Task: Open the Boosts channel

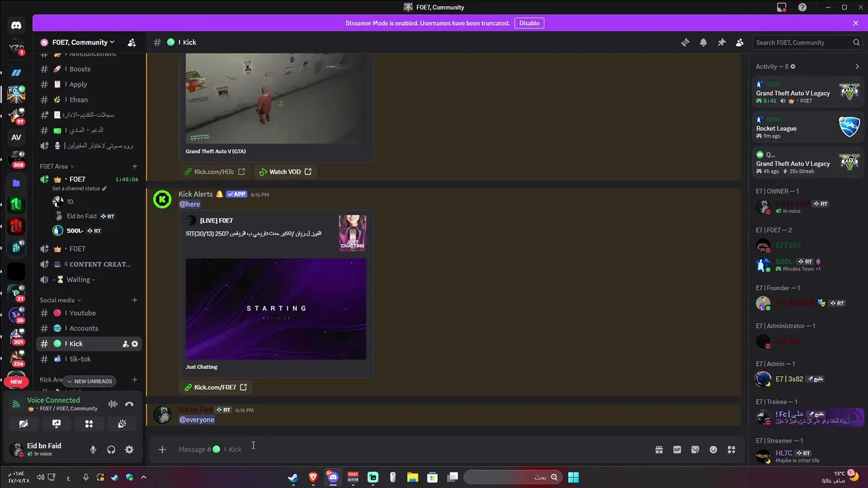Action: click(x=89, y=69)
